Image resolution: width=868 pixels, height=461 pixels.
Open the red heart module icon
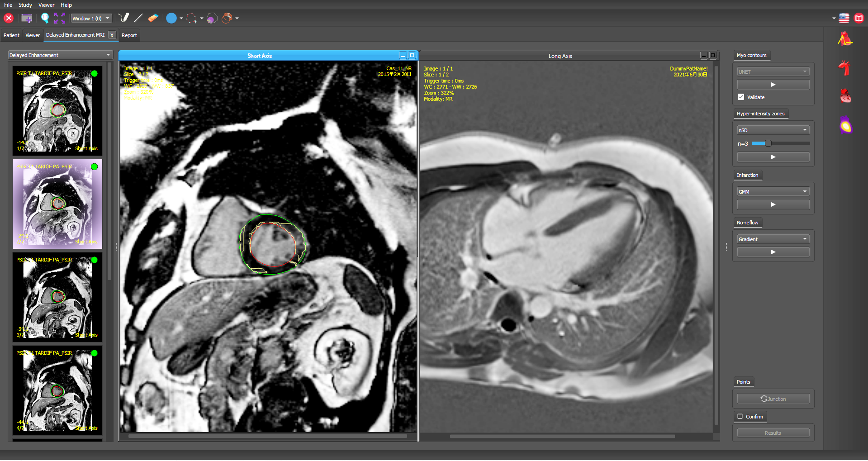pyautogui.click(x=845, y=96)
